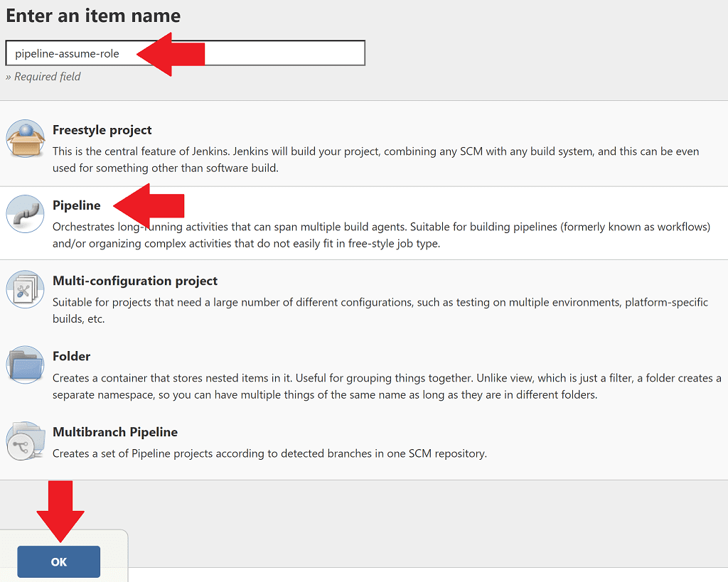Click the blue Folder icon

point(25,365)
